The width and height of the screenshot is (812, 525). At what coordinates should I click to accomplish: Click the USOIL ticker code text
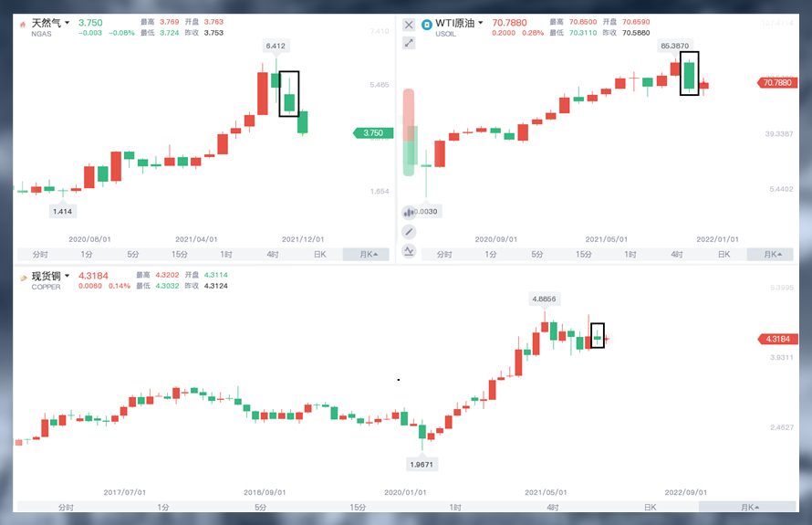(x=445, y=34)
